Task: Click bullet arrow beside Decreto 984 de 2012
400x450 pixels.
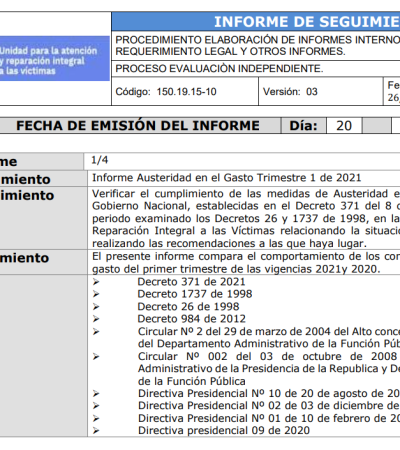Action: coord(96,319)
